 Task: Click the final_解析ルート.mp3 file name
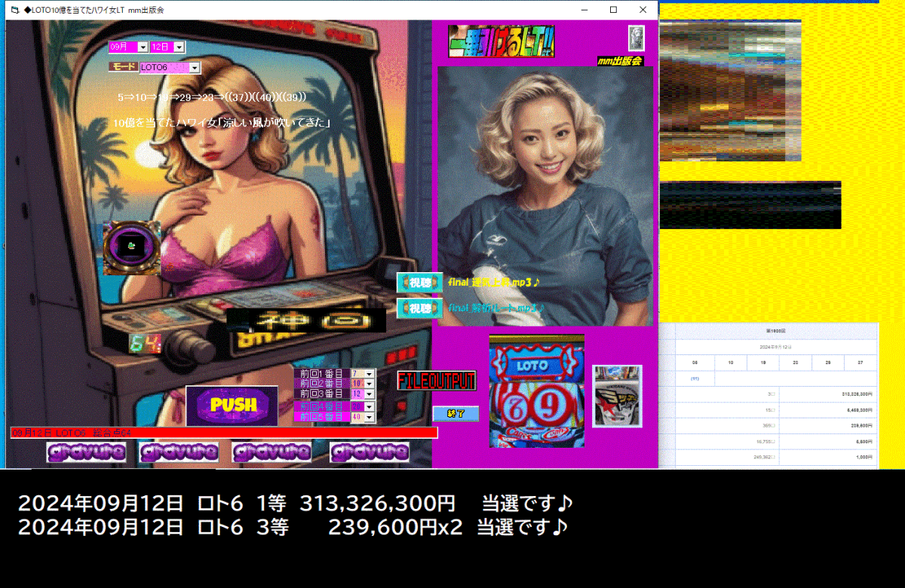497,308
